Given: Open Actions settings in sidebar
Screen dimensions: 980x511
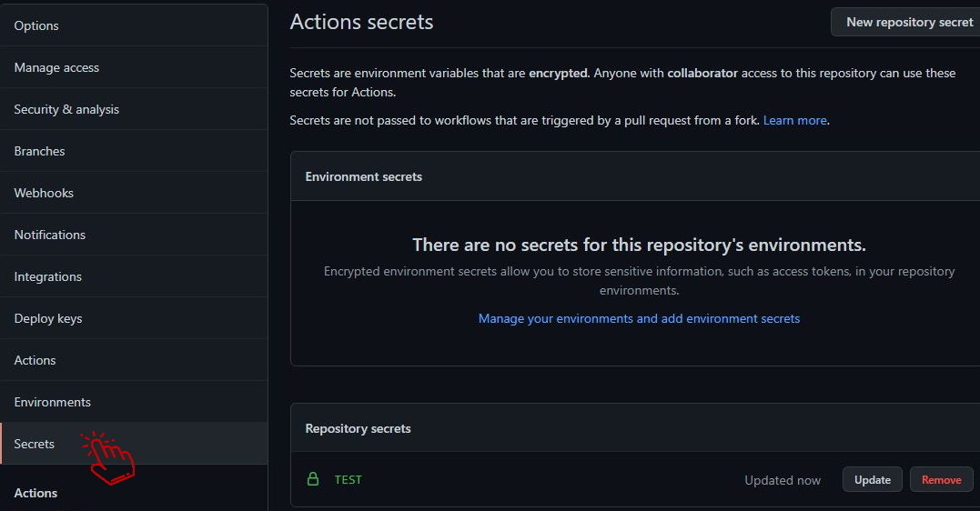Looking at the screenshot, I should [35, 360].
